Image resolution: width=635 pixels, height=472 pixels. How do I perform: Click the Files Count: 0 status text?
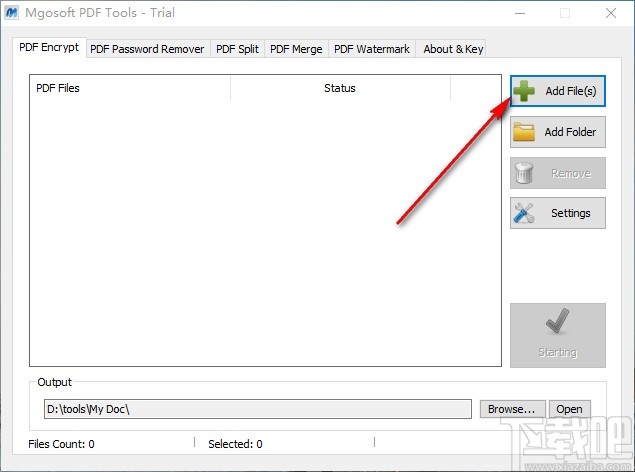pyautogui.click(x=62, y=444)
